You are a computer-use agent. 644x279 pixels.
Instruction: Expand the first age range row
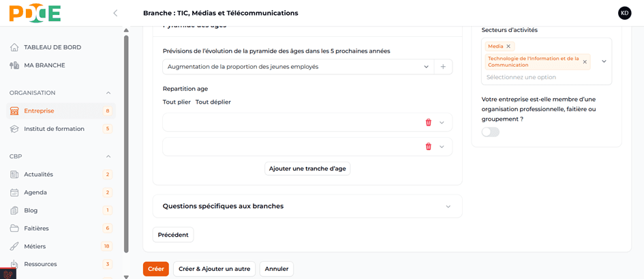(442, 123)
